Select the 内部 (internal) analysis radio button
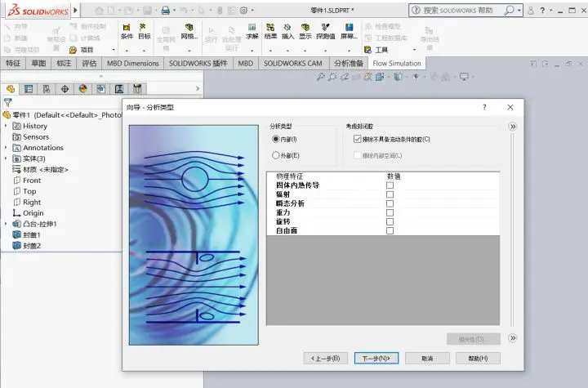588x388 pixels. click(x=276, y=139)
